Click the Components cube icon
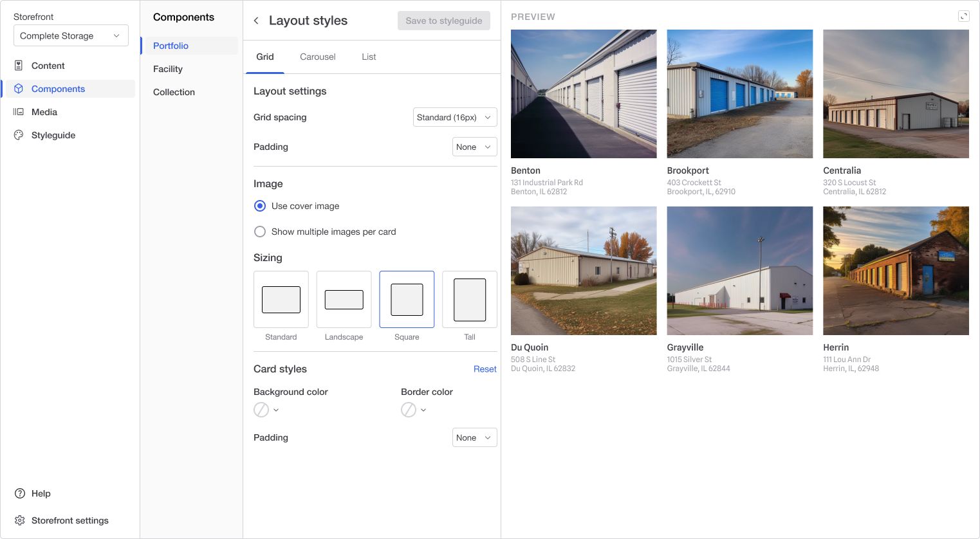 [19, 89]
